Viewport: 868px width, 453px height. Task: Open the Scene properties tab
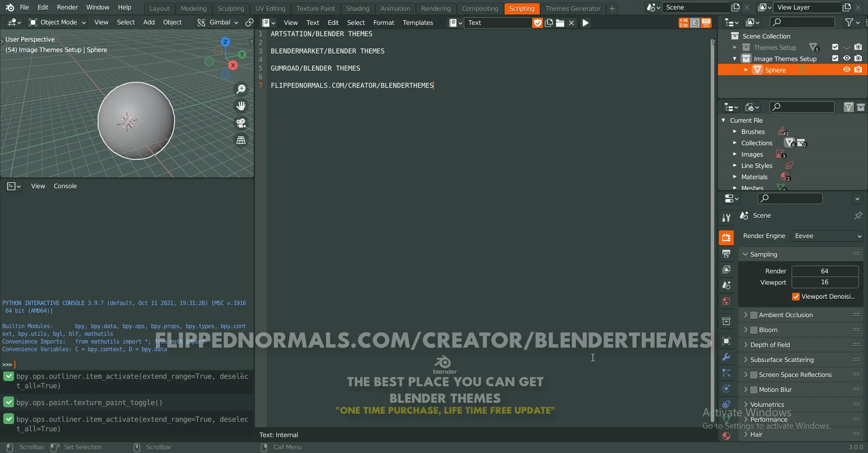(726, 285)
